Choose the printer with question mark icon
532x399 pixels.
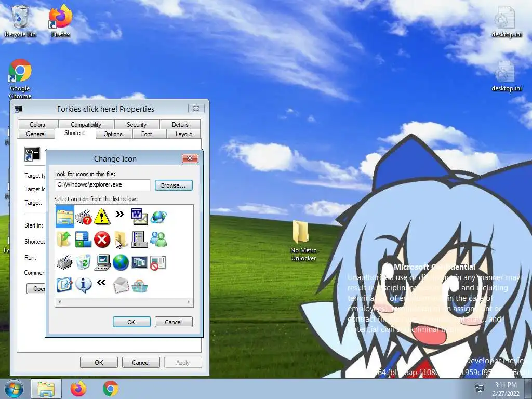coord(84,217)
